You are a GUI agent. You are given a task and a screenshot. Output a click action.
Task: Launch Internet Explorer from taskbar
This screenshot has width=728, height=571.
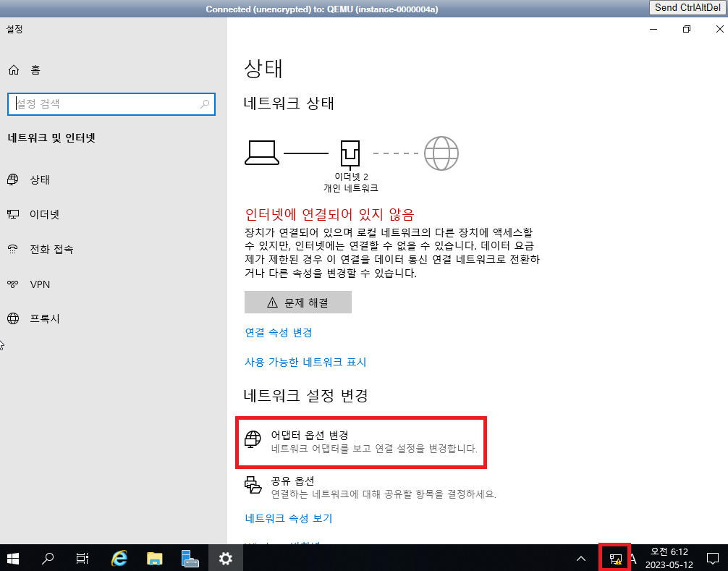click(119, 558)
